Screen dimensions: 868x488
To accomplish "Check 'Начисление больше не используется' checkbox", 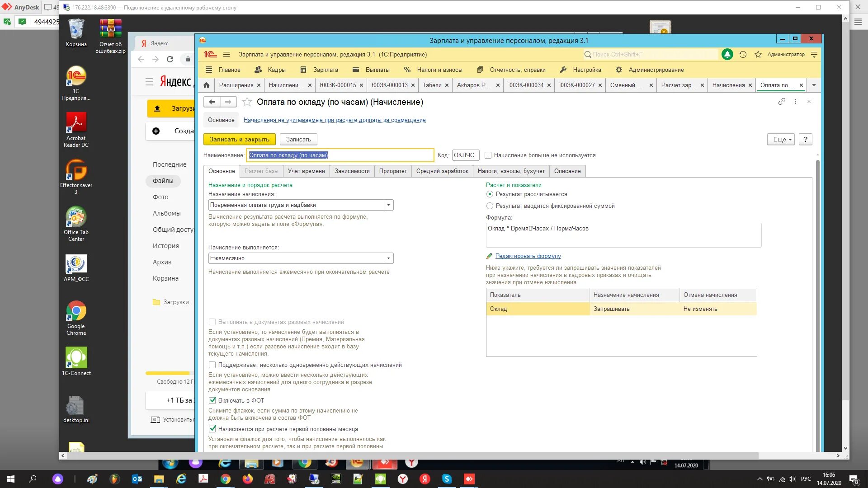I will point(488,155).
